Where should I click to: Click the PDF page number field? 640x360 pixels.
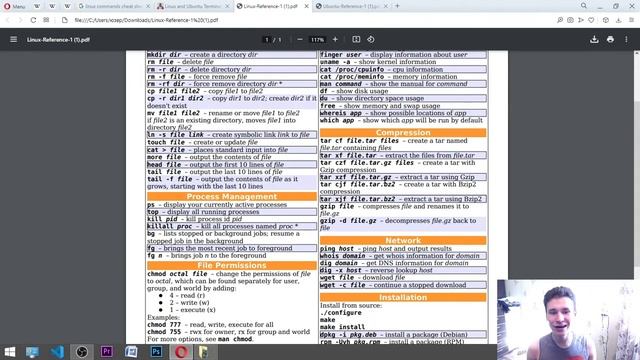[267, 40]
